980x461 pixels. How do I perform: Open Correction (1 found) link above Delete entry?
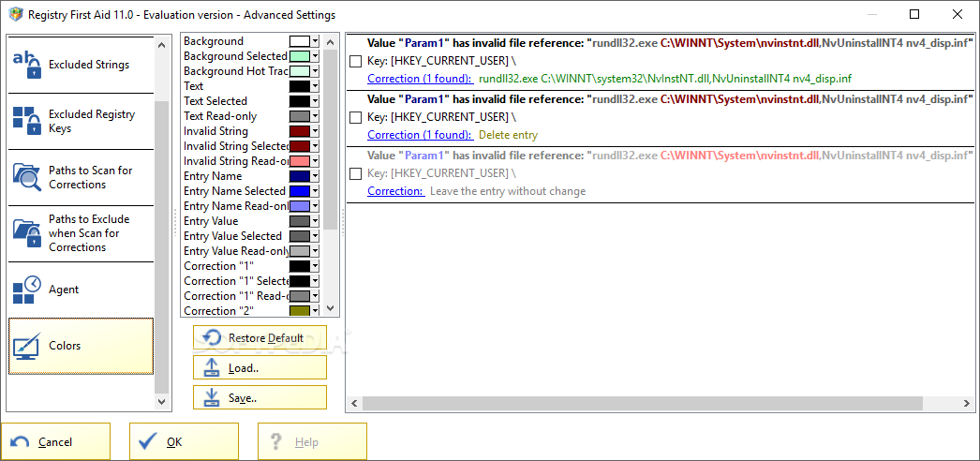point(420,135)
